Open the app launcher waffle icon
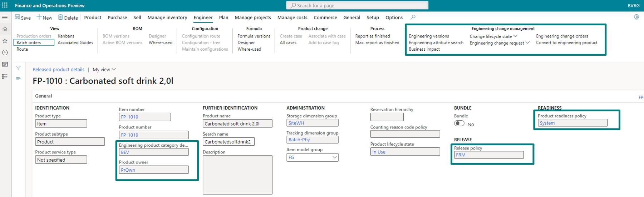This screenshot has width=644, height=197. pos(5,5)
